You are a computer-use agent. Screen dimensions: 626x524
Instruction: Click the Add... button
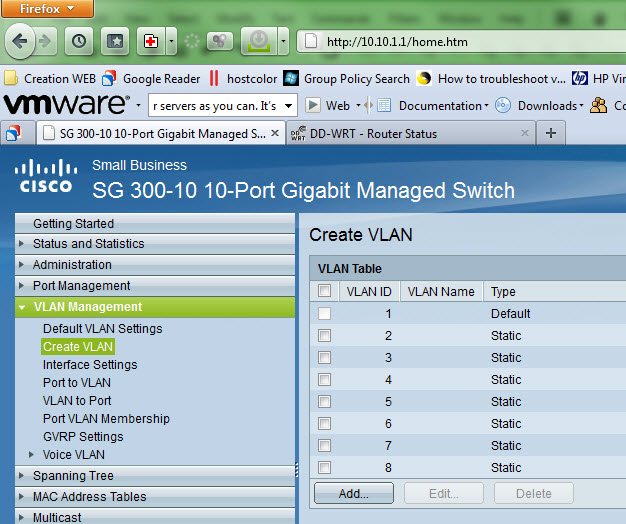point(354,493)
